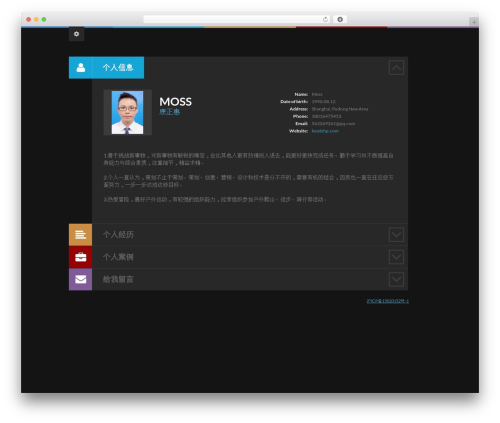Open the 个人经历 section title
500x423 pixels.
pos(118,235)
